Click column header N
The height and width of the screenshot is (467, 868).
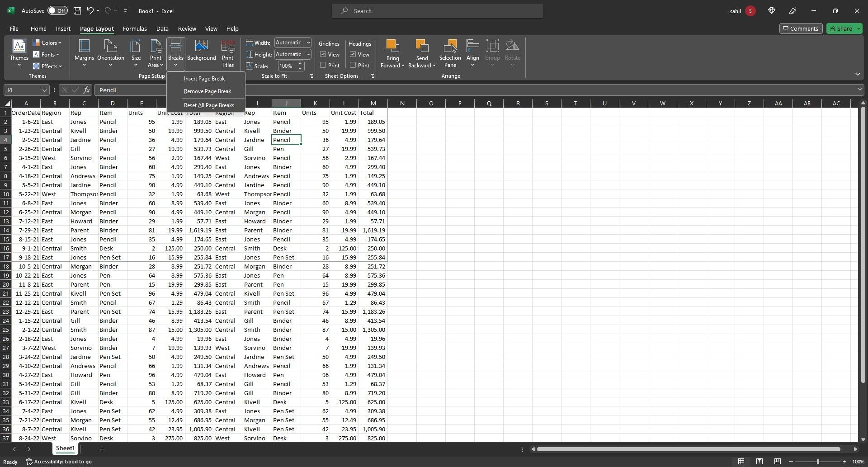coord(402,103)
